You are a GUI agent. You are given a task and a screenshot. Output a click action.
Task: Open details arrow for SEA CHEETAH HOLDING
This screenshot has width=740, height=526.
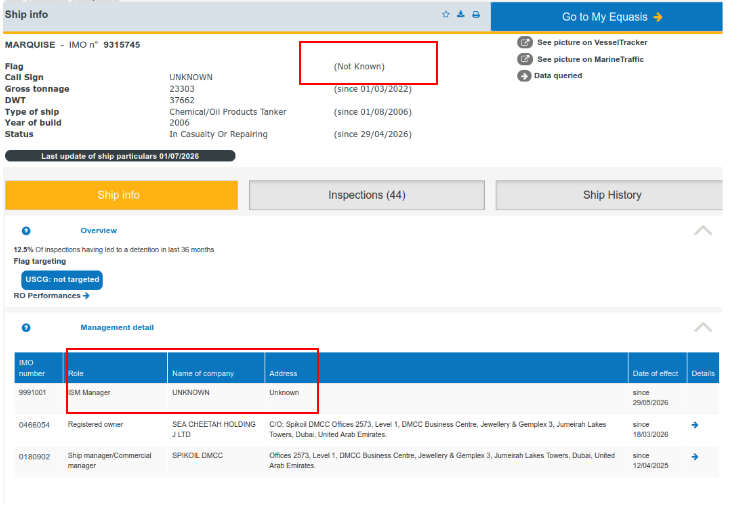[695, 425]
